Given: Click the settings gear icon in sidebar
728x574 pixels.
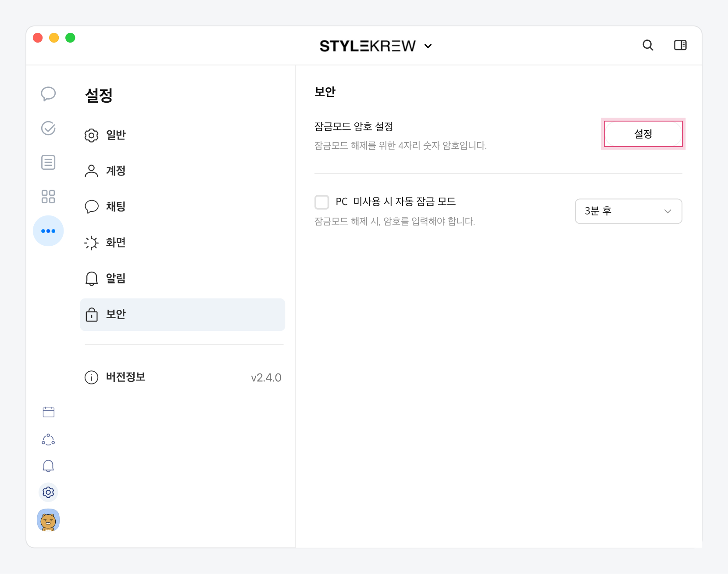Looking at the screenshot, I should pyautogui.click(x=48, y=492).
